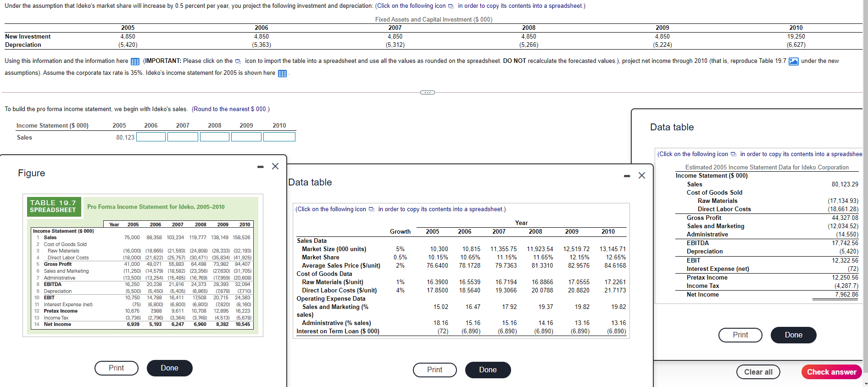Click Done in the middle Data table dialog
Viewport: 868px width, 387px height.
point(488,370)
